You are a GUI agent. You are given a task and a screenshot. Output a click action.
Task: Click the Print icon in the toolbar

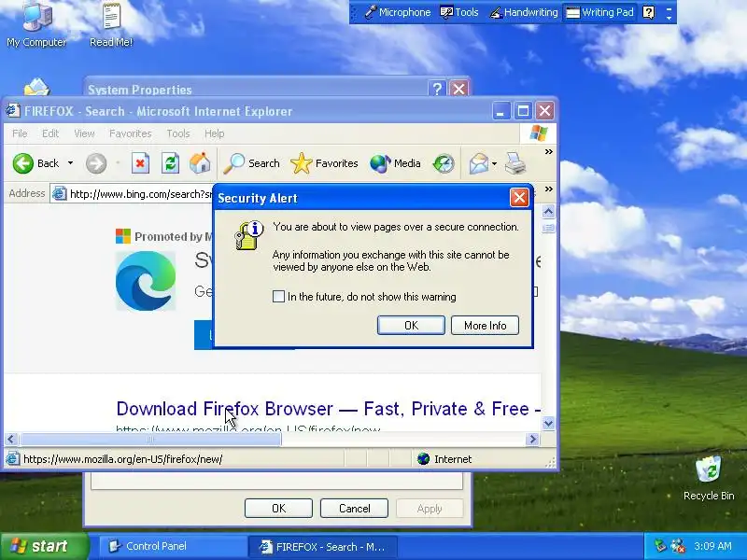tap(515, 163)
